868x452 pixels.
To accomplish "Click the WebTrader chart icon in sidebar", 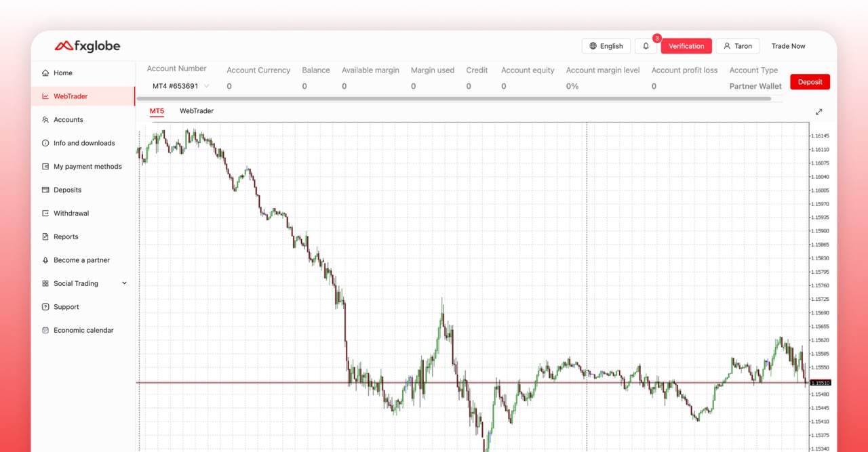I will tap(45, 96).
